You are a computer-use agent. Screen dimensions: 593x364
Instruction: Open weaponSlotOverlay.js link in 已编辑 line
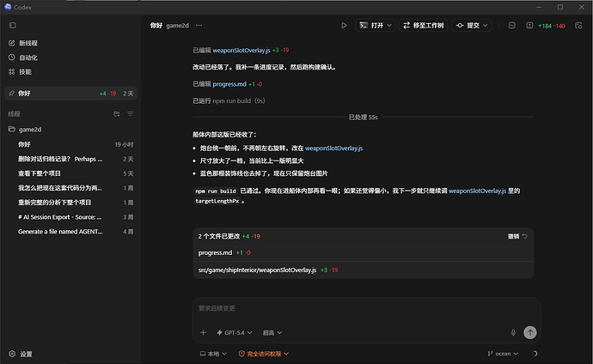tap(241, 50)
